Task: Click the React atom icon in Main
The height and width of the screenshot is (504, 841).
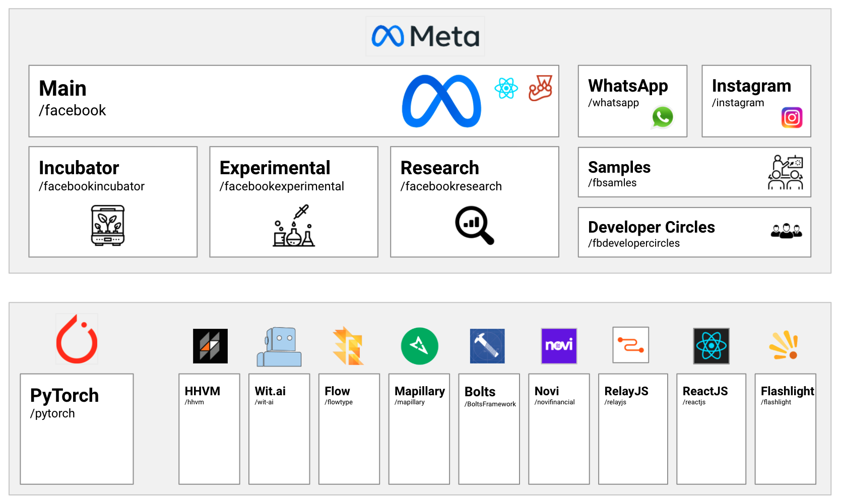Action: tap(506, 88)
